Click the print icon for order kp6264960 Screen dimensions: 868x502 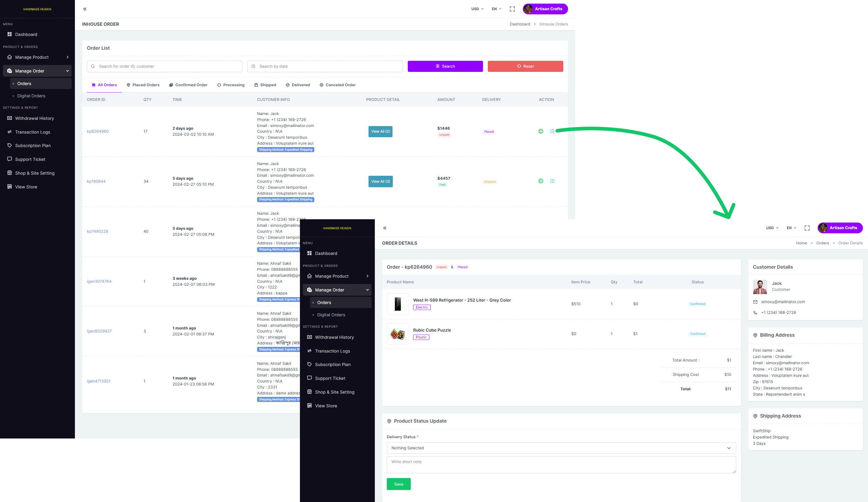coord(541,131)
